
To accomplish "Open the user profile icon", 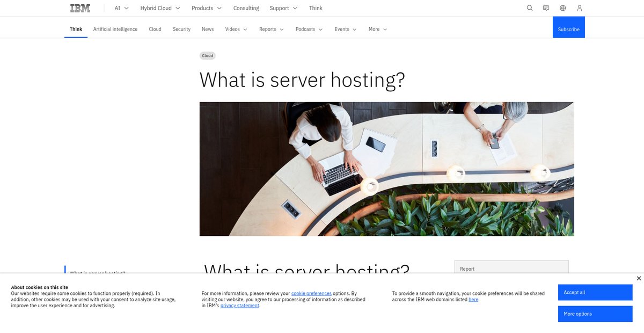I will [579, 8].
